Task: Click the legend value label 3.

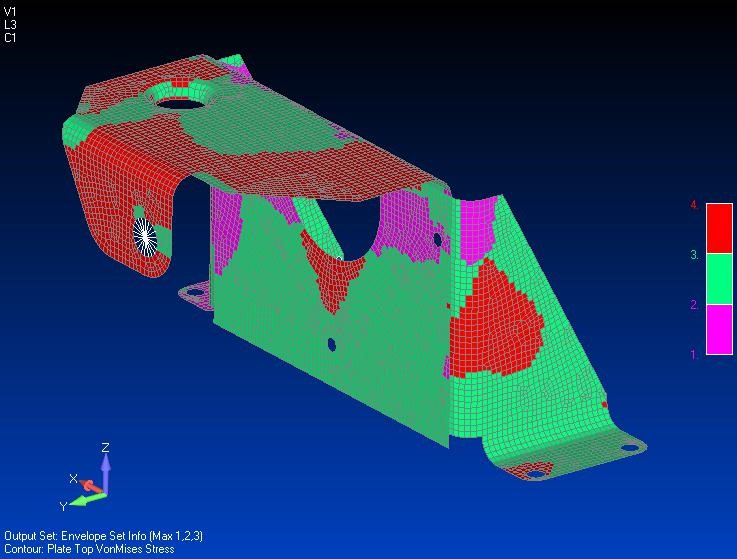Action: pos(694,255)
